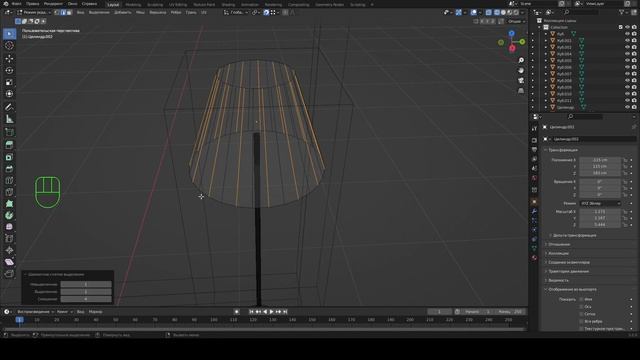Disable Куб.005 in renders camera icon
Screen dimensions: 640x360
point(634,60)
